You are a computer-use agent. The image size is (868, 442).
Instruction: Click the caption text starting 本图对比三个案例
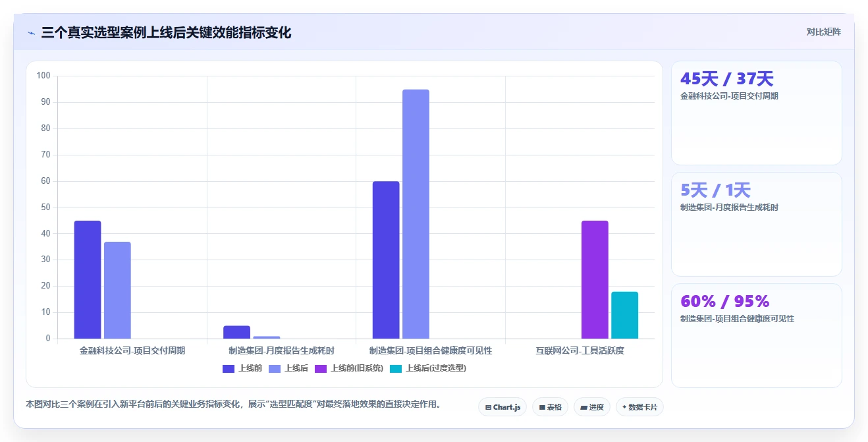(x=233, y=404)
